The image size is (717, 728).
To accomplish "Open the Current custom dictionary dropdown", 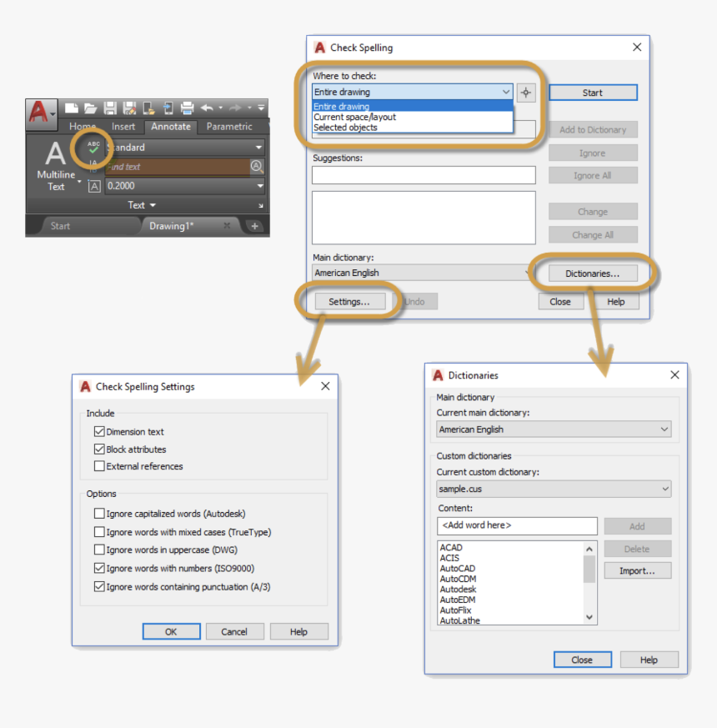I will [x=666, y=489].
